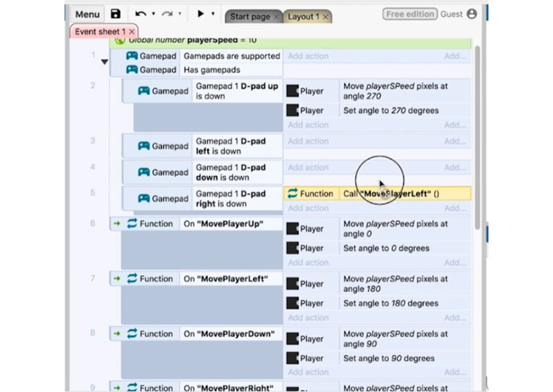Click Player sprite icon in Set angle 270 row
The image size is (553, 392).
pyautogui.click(x=292, y=110)
